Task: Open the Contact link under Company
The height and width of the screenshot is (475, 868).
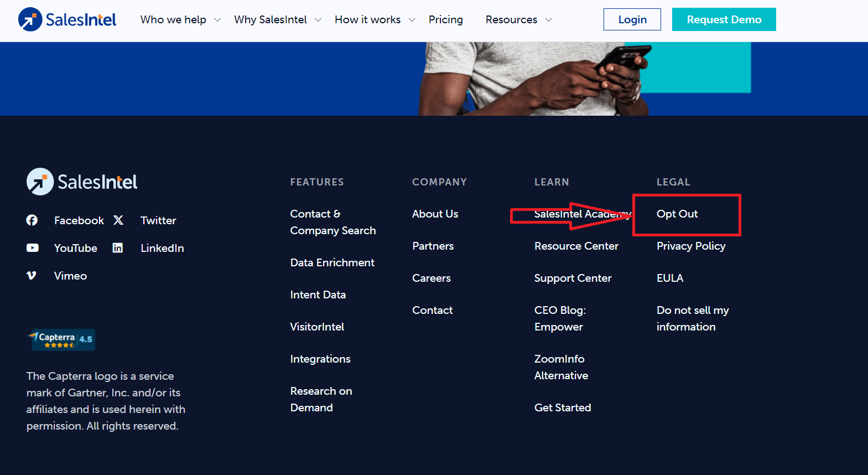Action: (433, 310)
